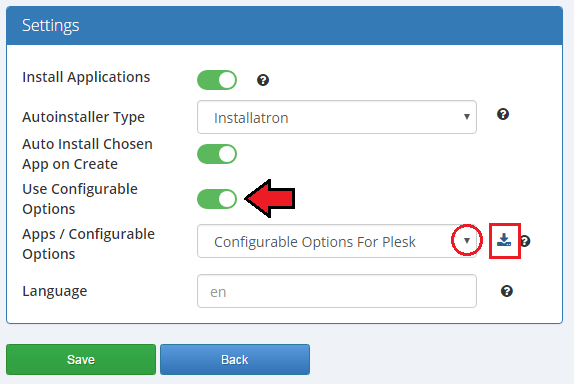
Task: Disable Auto Install Chosen App on Create
Action: tap(217, 154)
